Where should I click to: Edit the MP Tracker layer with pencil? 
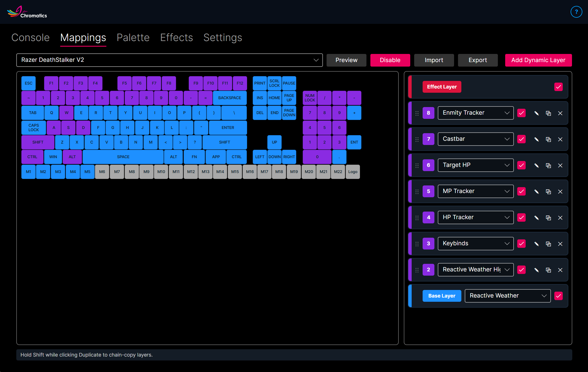[536, 192]
